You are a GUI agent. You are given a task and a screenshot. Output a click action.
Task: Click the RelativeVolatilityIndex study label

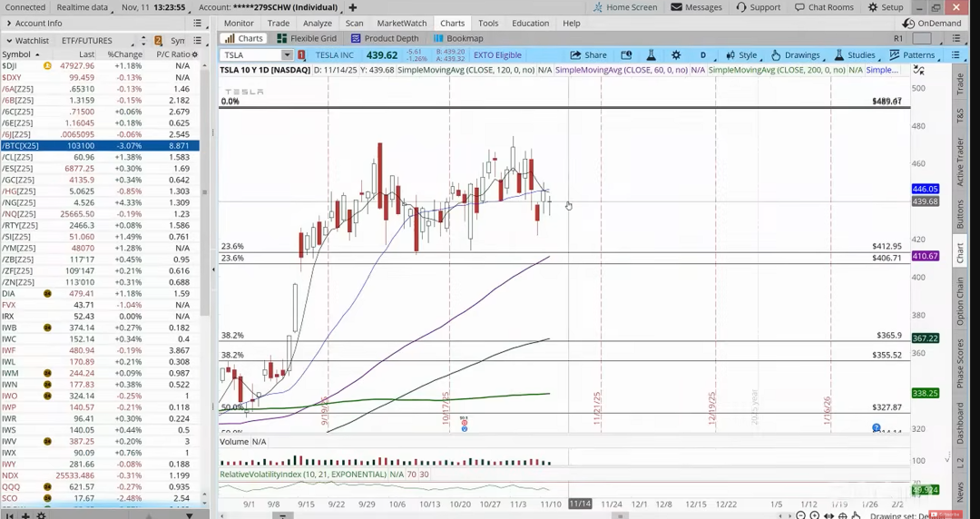pyautogui.click(x=302, y=475)
